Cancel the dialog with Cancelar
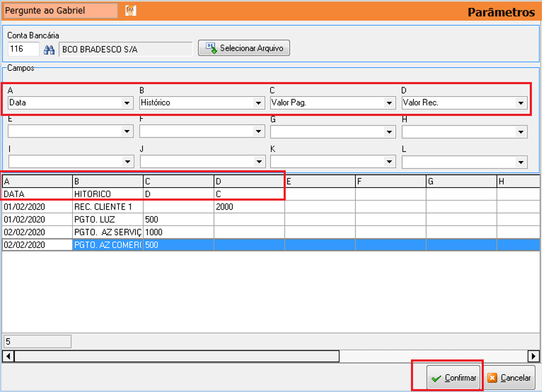 pos(509,378)
